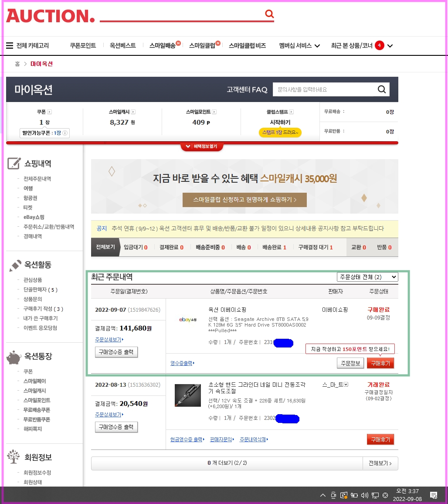448x504 pixels.
Task: Click the AUCTION logo
Action: 51,16
